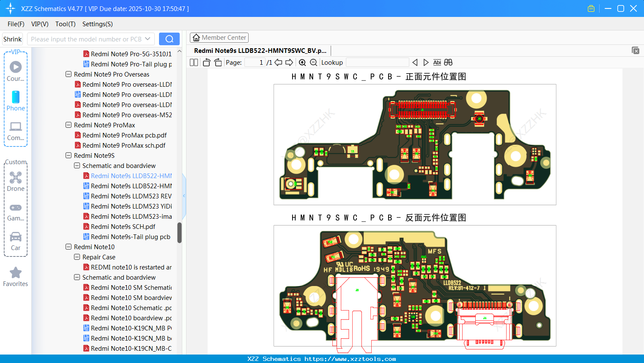Enable two-page view mode

point(193,62)
